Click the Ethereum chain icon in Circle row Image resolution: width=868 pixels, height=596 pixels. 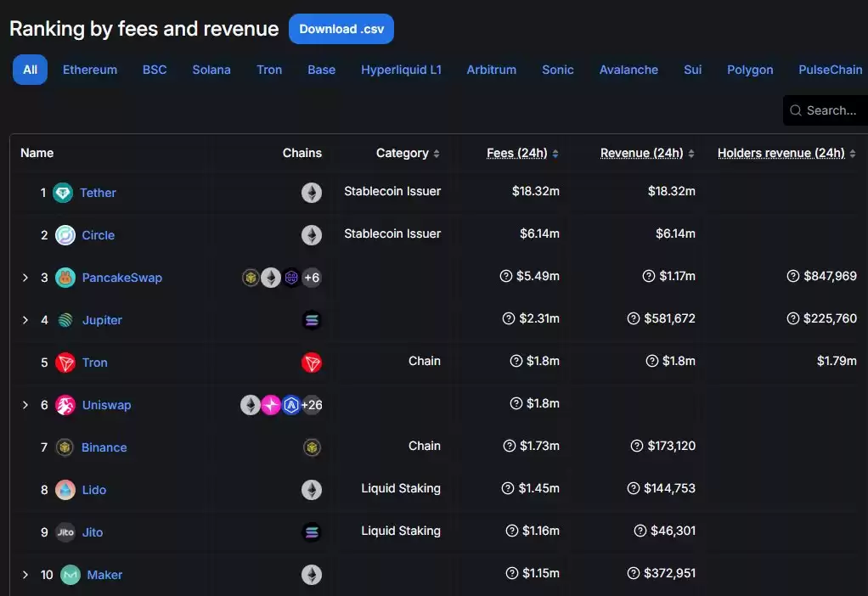(312, 235)
